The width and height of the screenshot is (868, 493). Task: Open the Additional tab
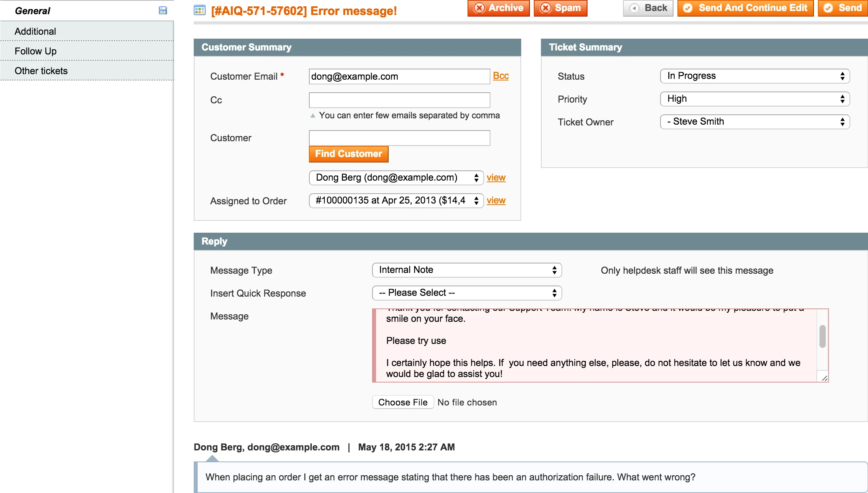click(x=36, y=31)
